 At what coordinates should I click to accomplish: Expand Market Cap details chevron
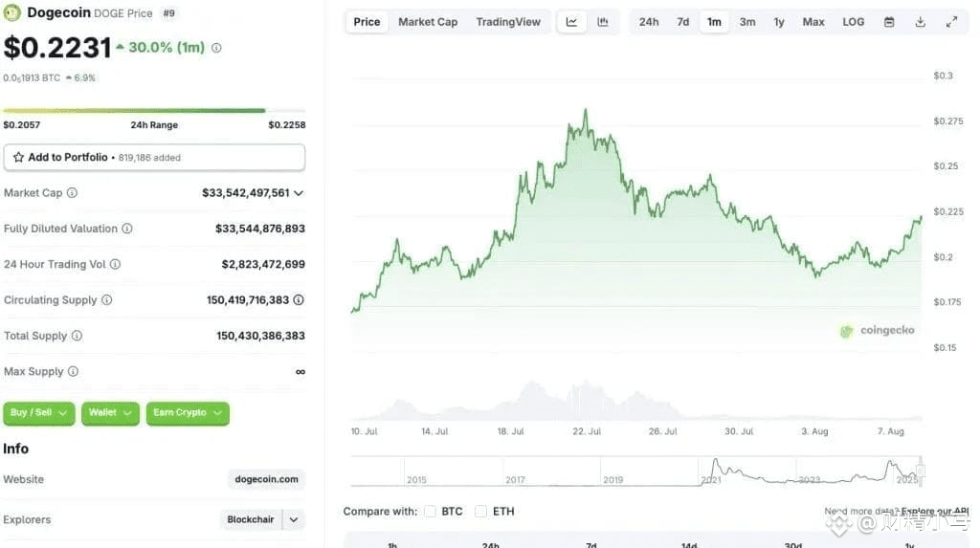(x=299, y=193)
